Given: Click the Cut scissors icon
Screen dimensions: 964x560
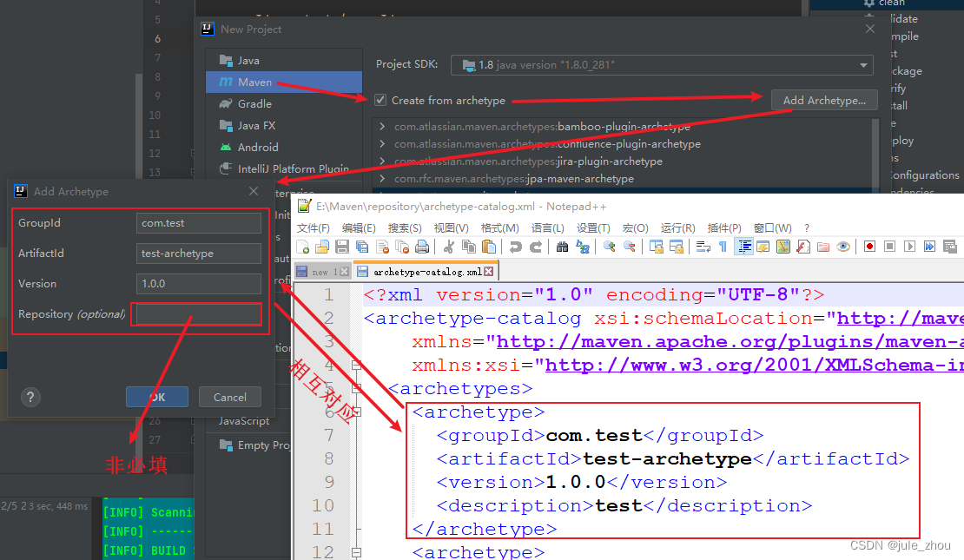Looking at the screenshot, I should tap(449, 247).
